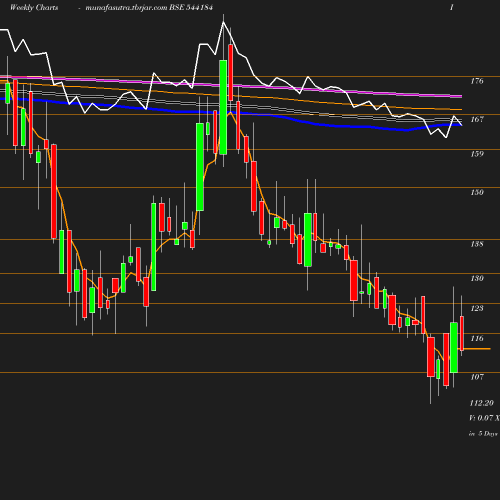Click the 150 price axis label
The image size is (500, 500).
(477, 192)
